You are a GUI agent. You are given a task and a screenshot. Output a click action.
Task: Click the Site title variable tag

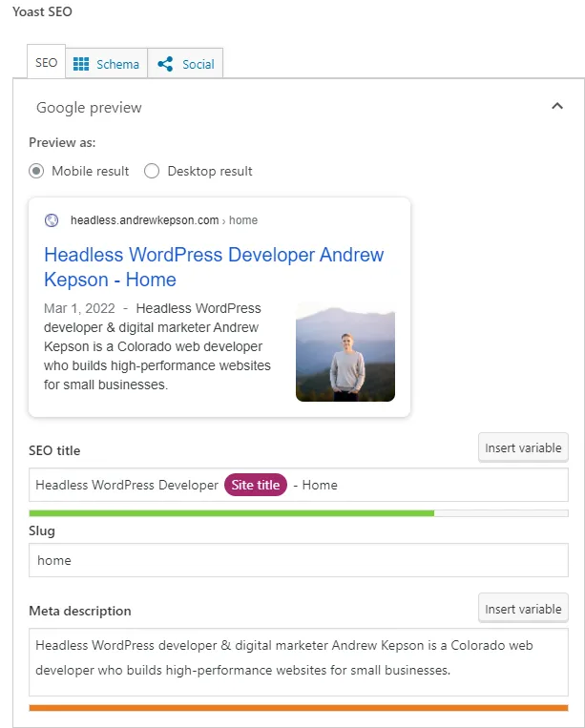(256, 485)
